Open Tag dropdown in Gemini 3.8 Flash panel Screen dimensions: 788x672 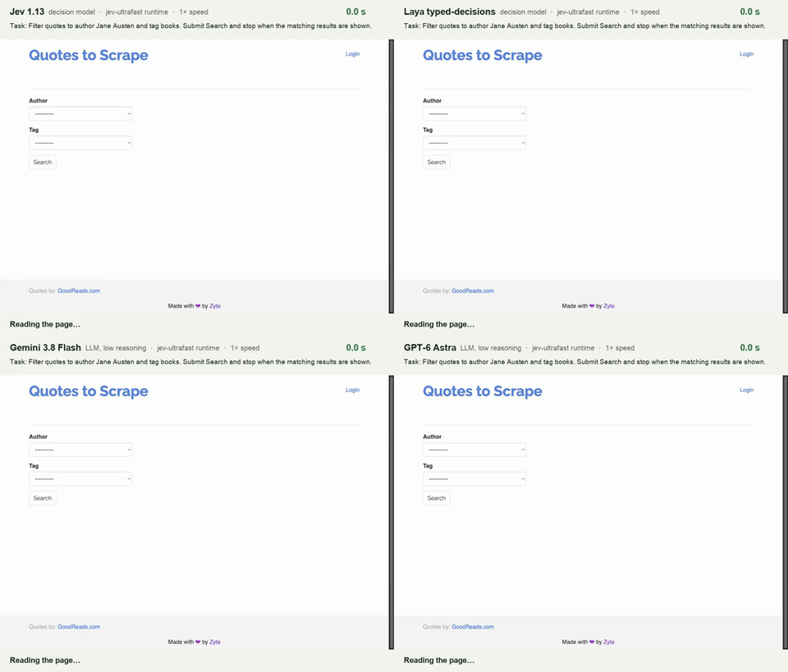click(80, 478)
